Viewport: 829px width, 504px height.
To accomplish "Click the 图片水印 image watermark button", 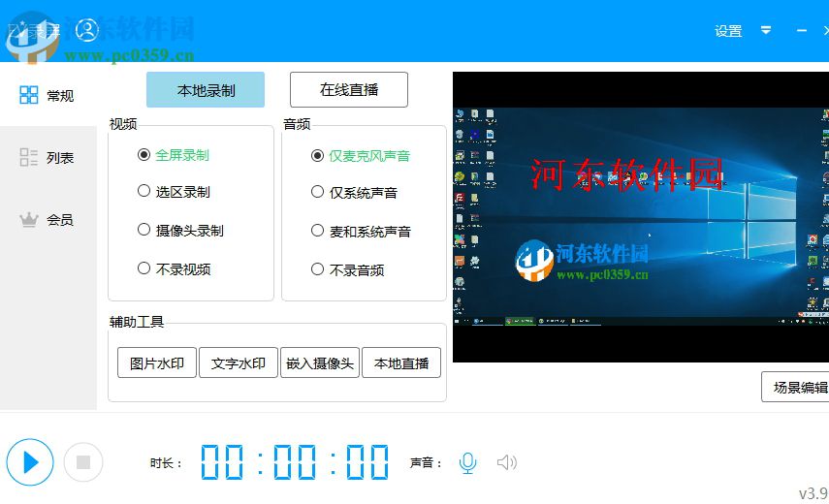I will point(157,362).
